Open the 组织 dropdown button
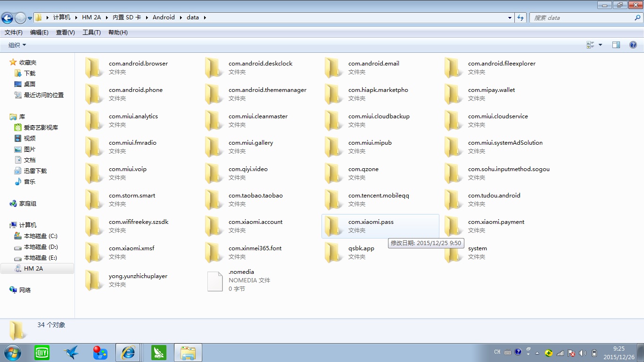 [x=17, y=45]
